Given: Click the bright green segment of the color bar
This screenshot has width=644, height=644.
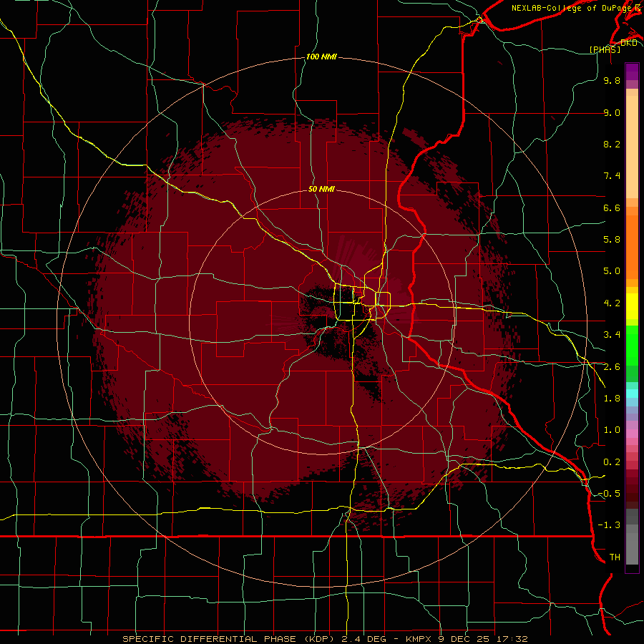Looking at the screenshot, I should 632,345.
